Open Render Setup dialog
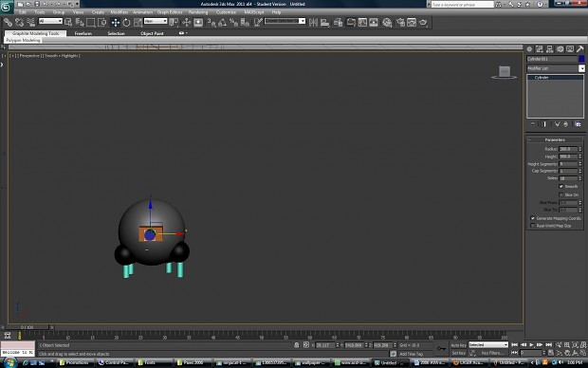Screen dimensions: 588x368 400,23
